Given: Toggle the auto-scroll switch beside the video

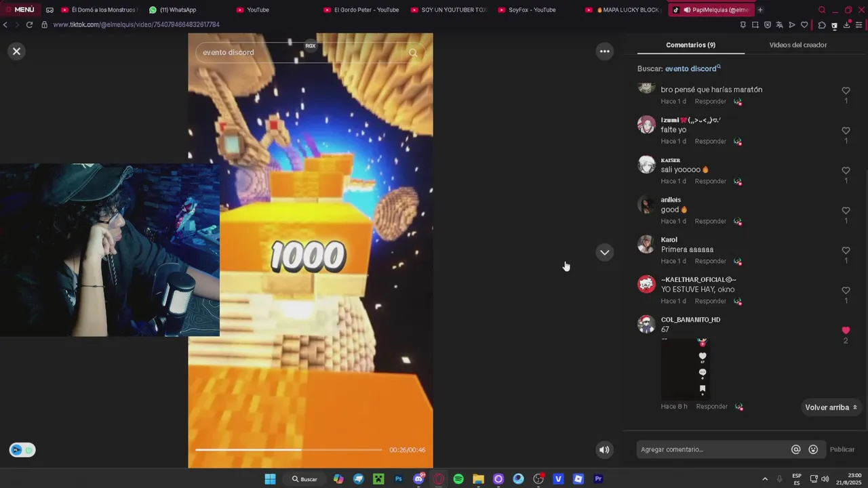Looking at the screenshot, I should point(22,450).
